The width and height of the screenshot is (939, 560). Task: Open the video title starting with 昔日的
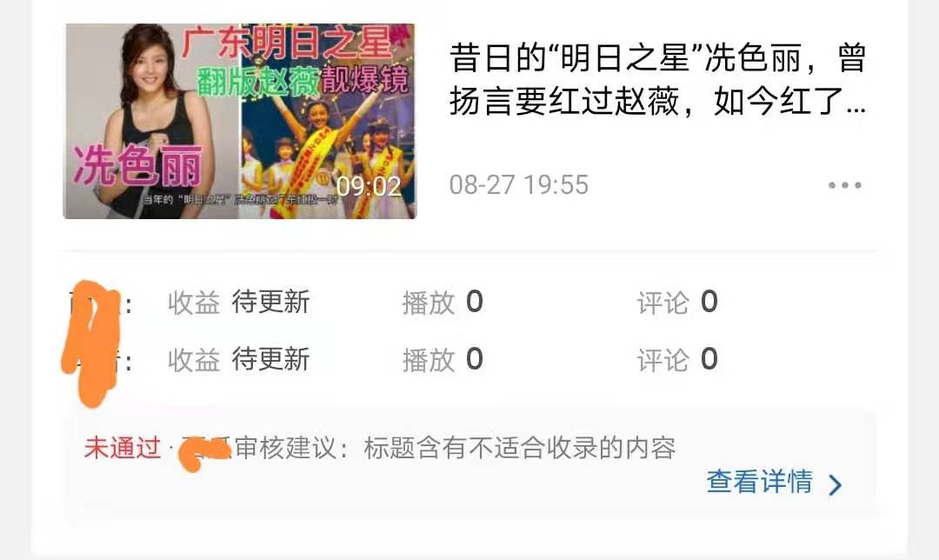[x=657, y=79]
